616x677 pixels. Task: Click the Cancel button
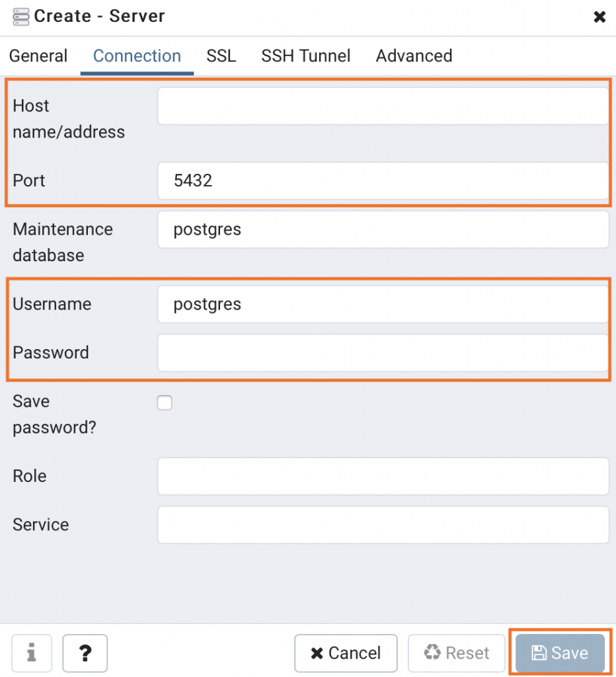[x=346, y=653]
